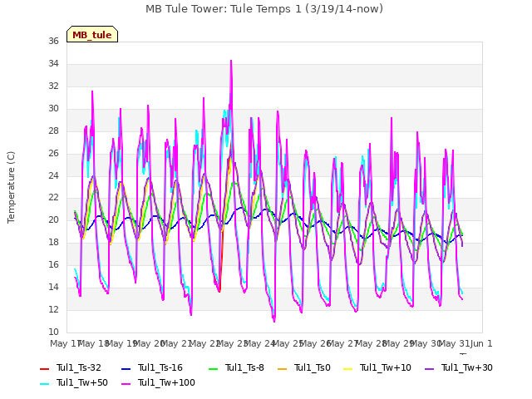The width and height of the screenshot is (532, 399).
Task: Click the May 28 x-axis date label
Action: pos(371,343)
